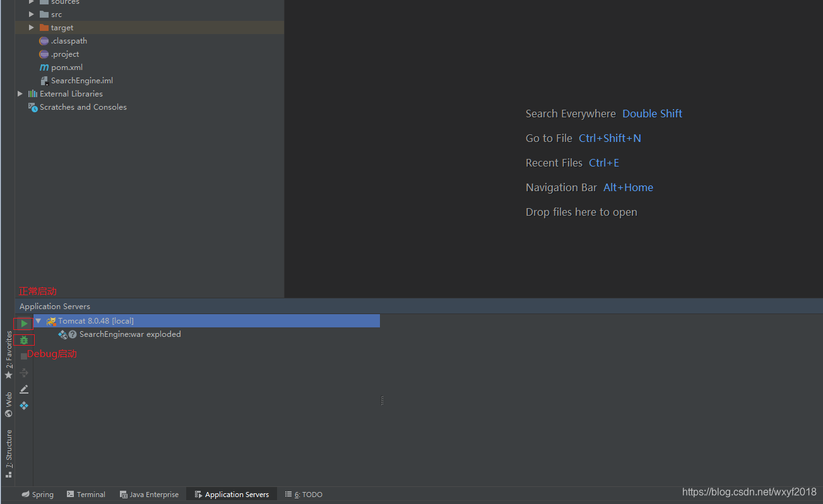Open the Web side tool tab
823x504 pixels.
coord(9,404)
